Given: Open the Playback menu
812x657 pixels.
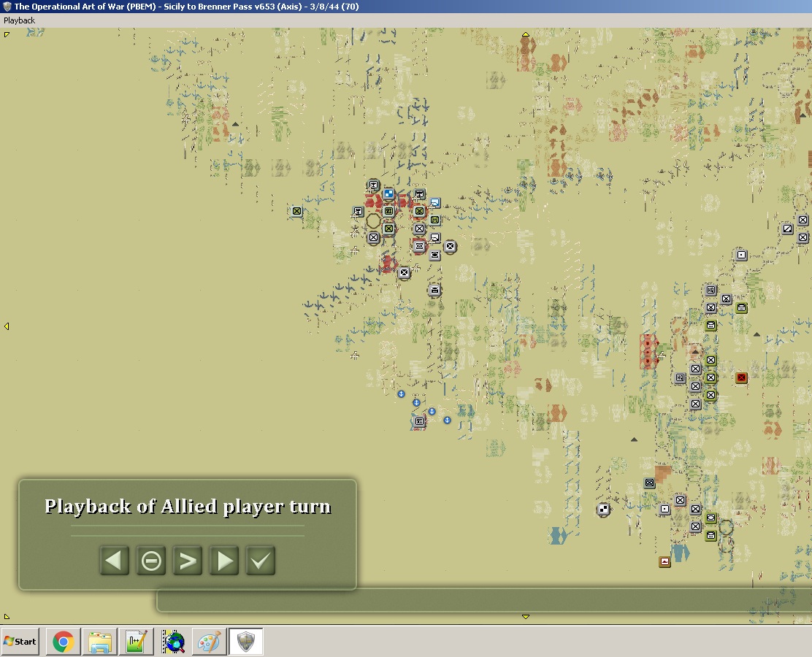Looking at the screenshot, I should pyautogui.click(x=19, y=20).
